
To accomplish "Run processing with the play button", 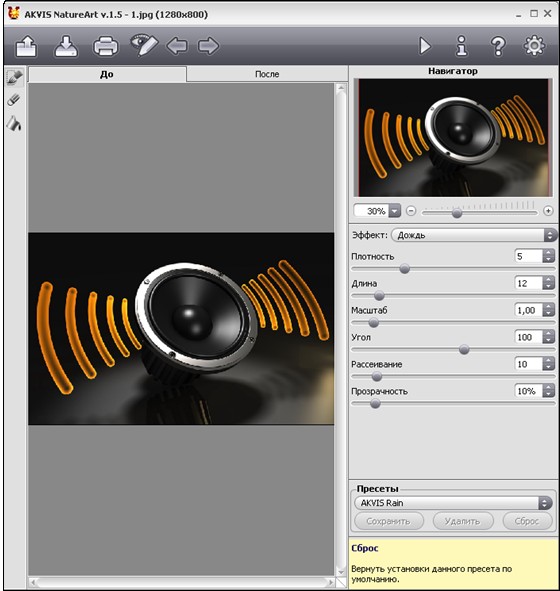I will tap(425, 46).
